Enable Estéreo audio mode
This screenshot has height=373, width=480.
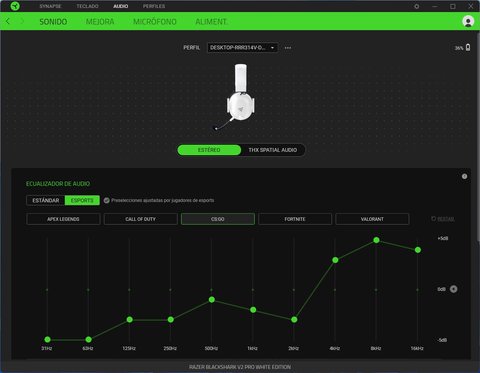click(209, 150)
